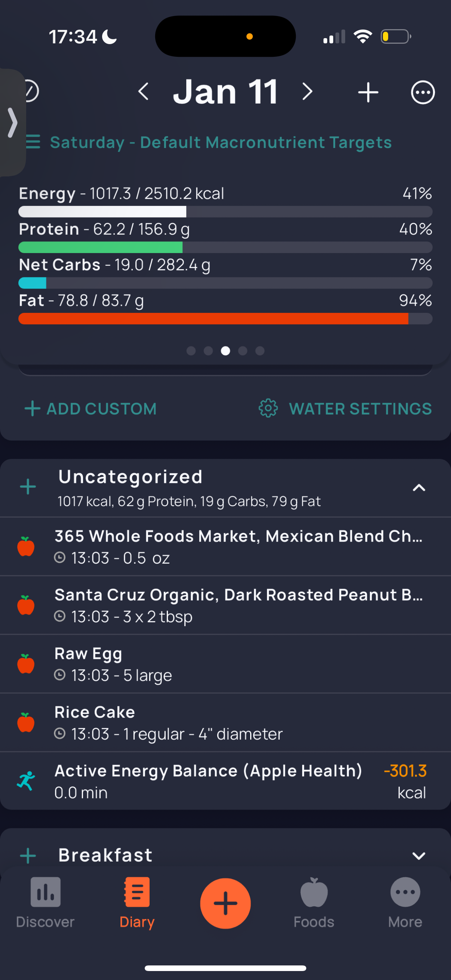Open the More tab

pos(405,903)
